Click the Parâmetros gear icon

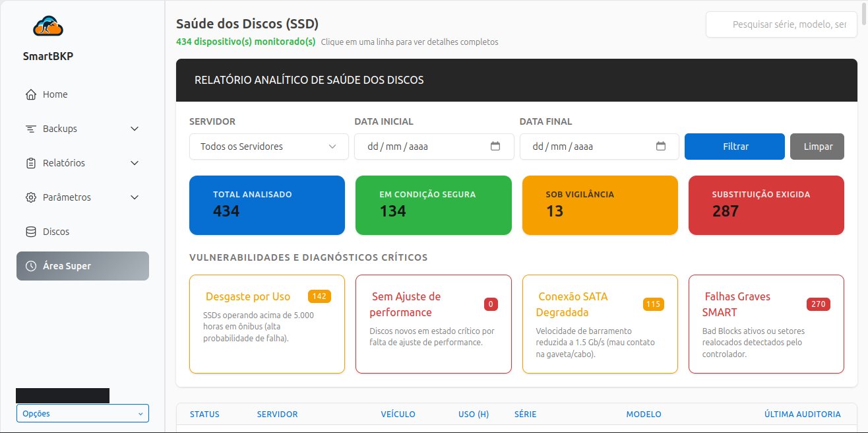(x=30, y=197)
